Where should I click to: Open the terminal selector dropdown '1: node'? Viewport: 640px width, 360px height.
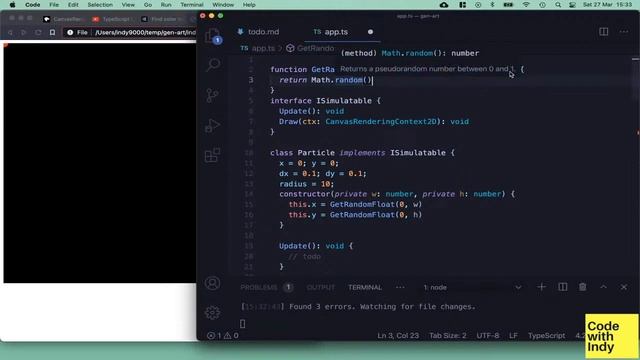pyautogui.click(x=472, y=287)
